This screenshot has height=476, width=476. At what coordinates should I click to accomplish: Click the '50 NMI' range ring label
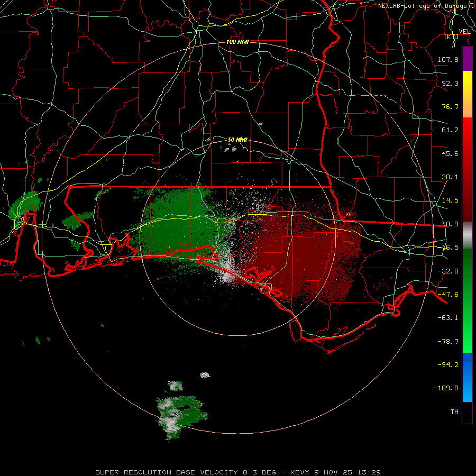click(237, 140)
